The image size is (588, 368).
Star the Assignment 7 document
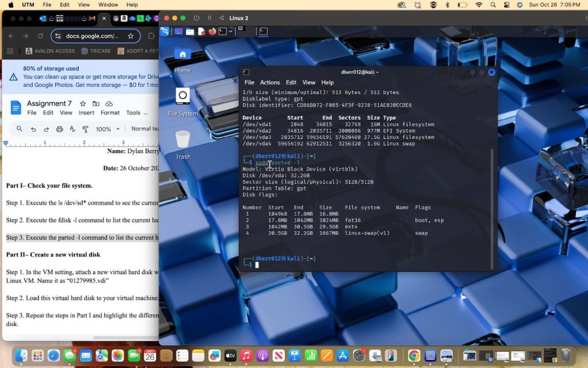pos(83,103)
